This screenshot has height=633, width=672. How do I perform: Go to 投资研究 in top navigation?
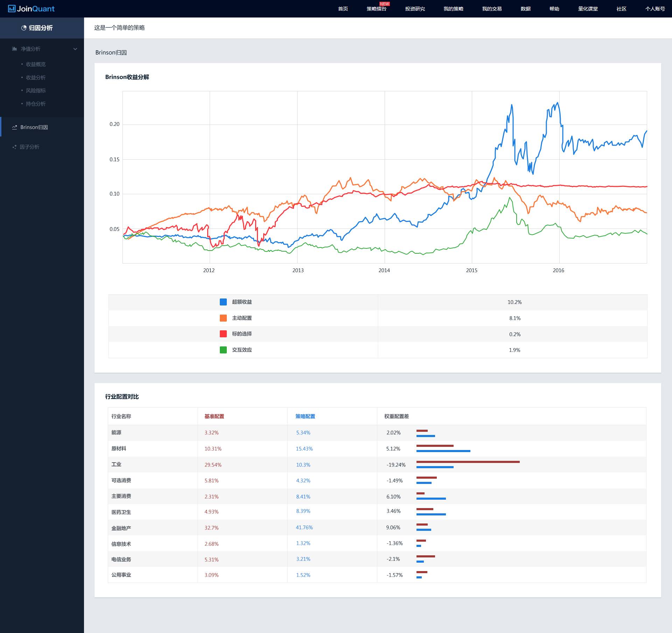pyautogui.click(x=415, y=9)
